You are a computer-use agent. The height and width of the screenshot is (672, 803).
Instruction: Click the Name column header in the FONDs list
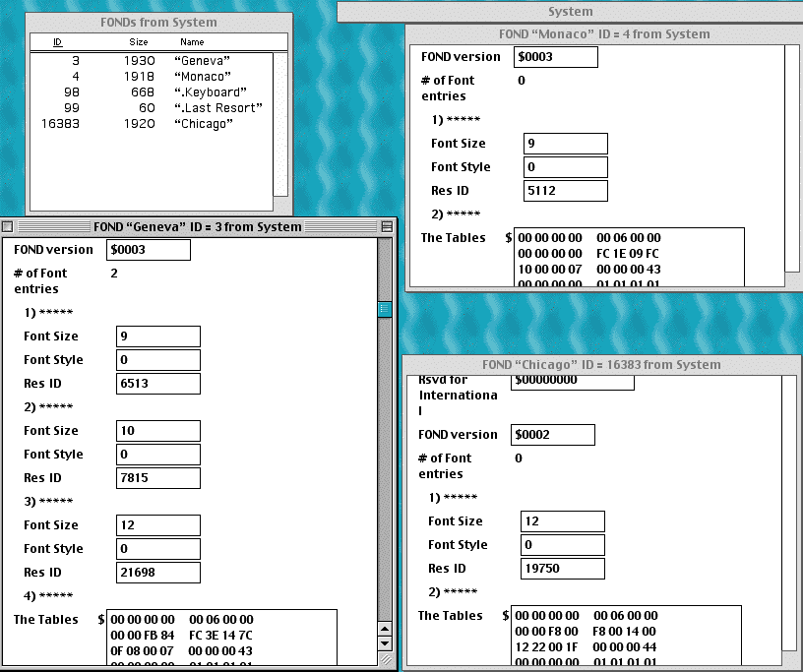[x=192, y=42]
